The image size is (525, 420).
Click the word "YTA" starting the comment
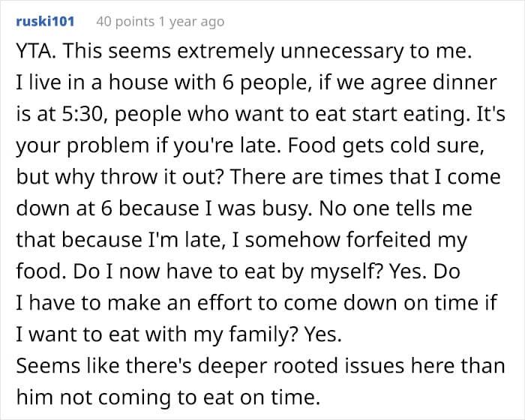click(31, 52)
